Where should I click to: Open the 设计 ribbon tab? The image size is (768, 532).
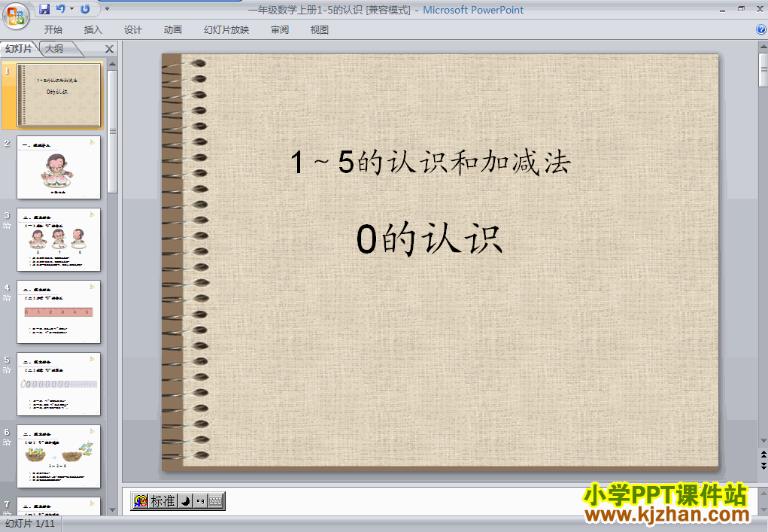[132, 30]
